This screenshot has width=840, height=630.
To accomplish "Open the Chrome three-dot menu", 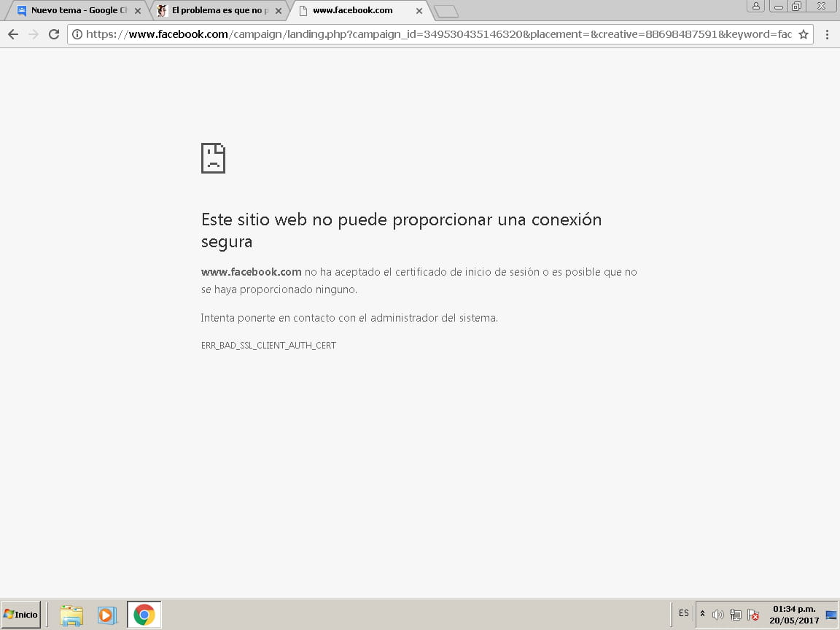I will [x=827, y=34].
